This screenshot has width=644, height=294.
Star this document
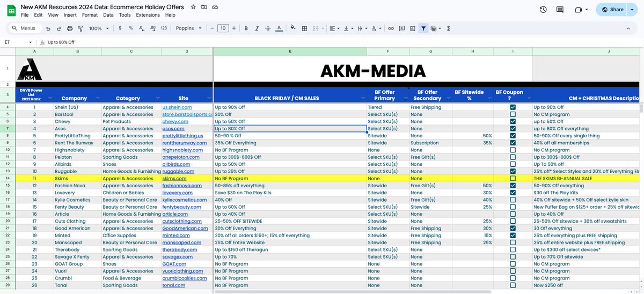point(193,7)
